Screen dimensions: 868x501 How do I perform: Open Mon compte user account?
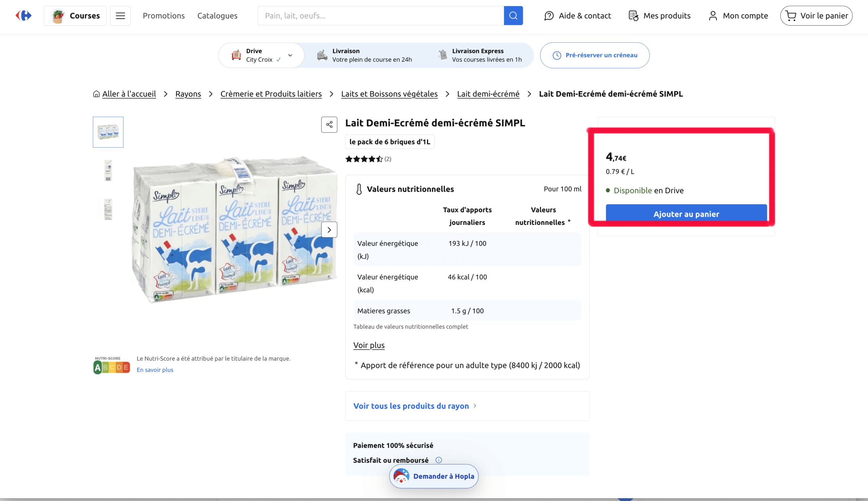pyautogui.click(x=738, y=16)
